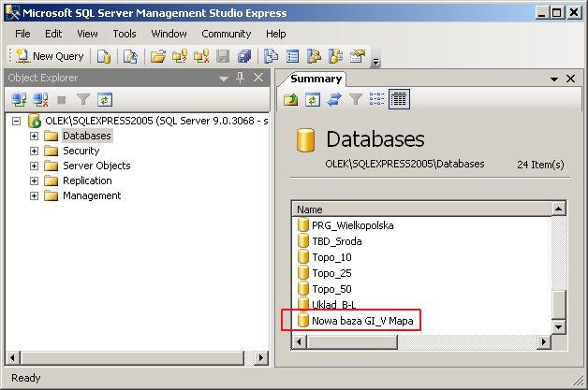Select the Topo_25 database
The height and width of the screenshot is (390, 588).
point(331,273)
